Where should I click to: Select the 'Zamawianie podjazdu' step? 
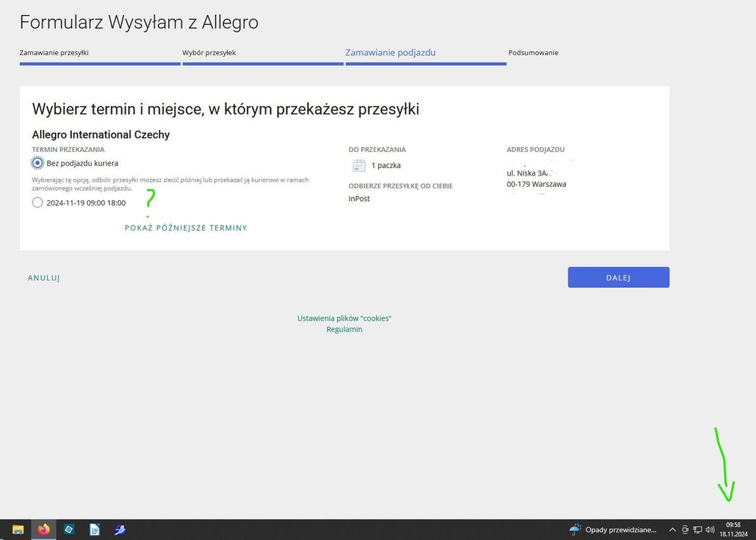390,52
